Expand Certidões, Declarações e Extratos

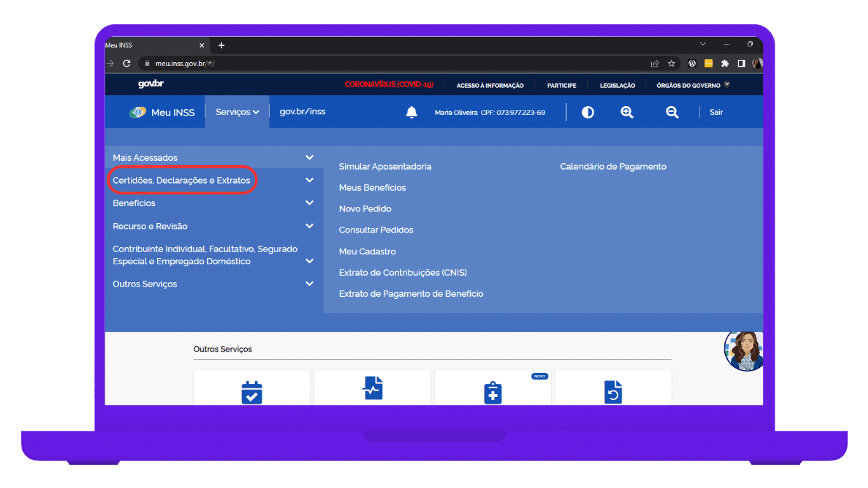[x=182, y=180]
